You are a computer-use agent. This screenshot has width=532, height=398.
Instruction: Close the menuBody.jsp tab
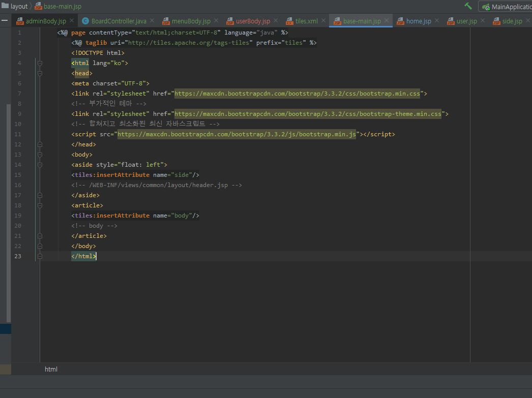[x=216, y=21]
